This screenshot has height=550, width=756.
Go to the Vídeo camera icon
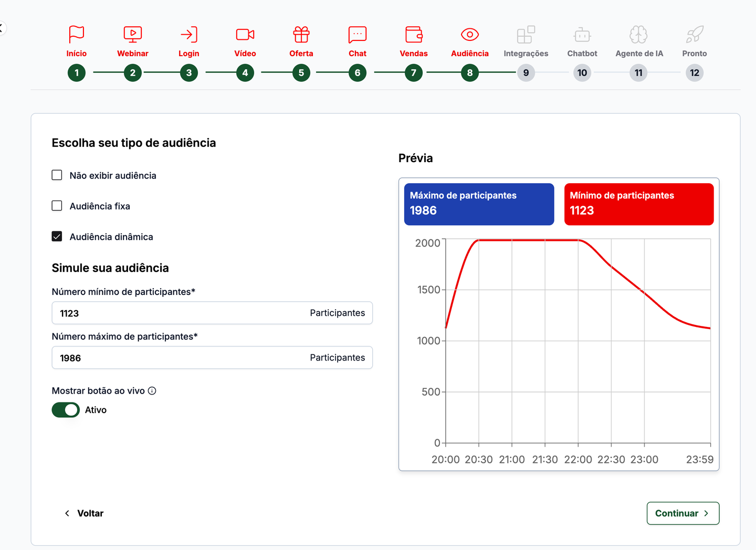pos(245,34)
